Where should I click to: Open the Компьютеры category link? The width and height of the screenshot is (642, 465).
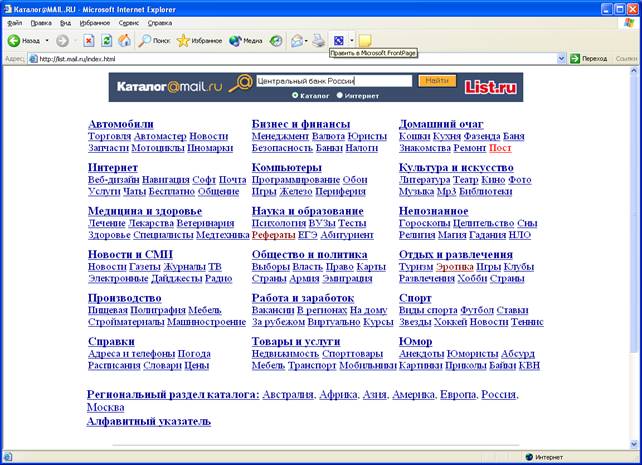pos(287,167)
